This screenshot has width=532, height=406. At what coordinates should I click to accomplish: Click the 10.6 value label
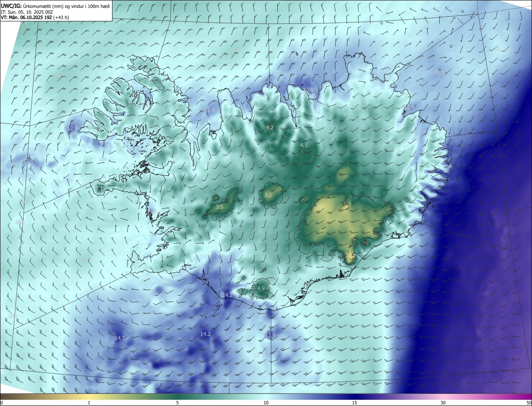20,223
